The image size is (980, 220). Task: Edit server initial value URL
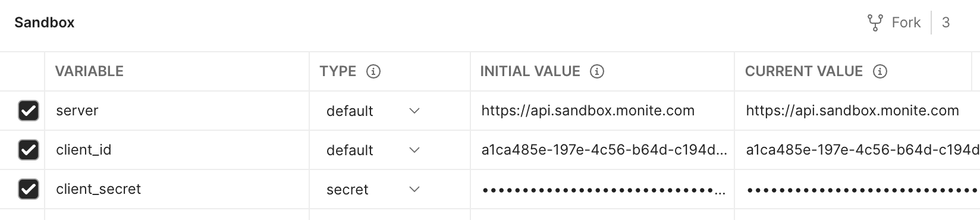tap(588, 111)
